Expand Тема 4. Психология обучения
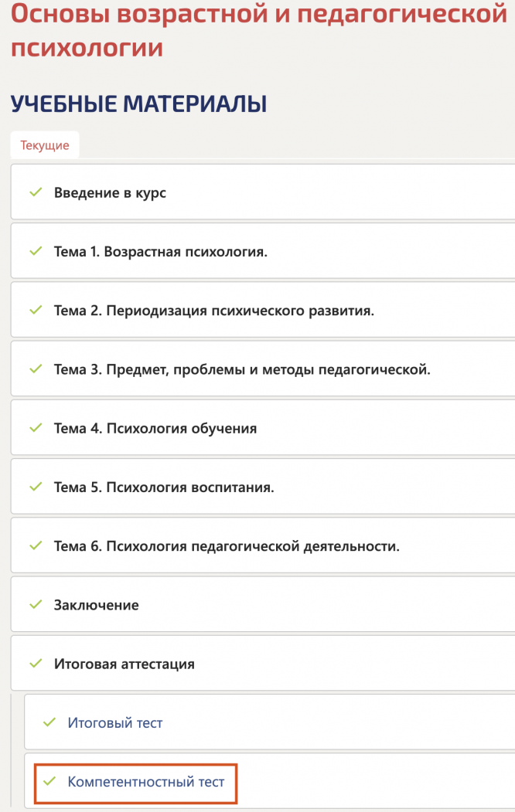Viewport: 515px width, 812px height. [x=155, y=428]
